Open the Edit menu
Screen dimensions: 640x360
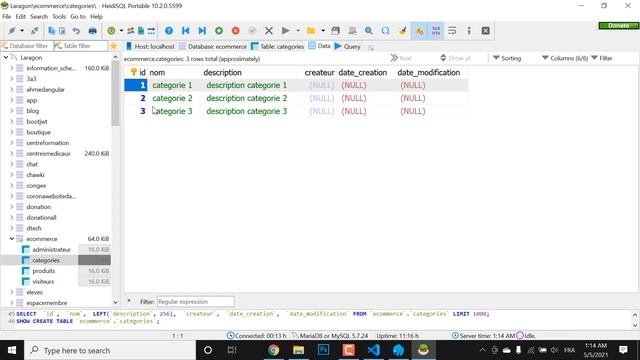(x=20, y=16)
